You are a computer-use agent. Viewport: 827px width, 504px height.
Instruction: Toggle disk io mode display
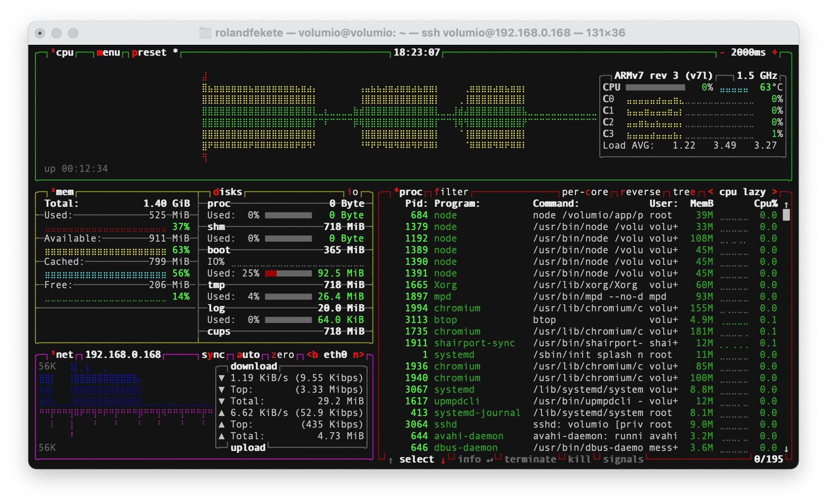[353, 192]
